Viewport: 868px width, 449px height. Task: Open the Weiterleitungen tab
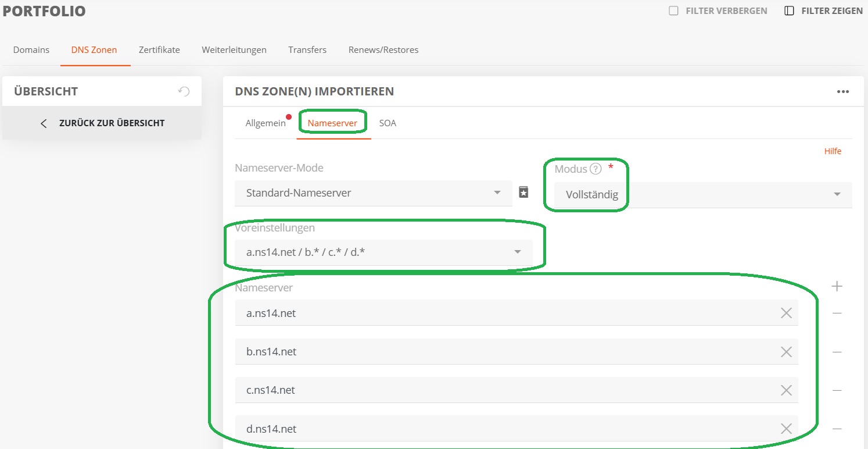point(234,50)
